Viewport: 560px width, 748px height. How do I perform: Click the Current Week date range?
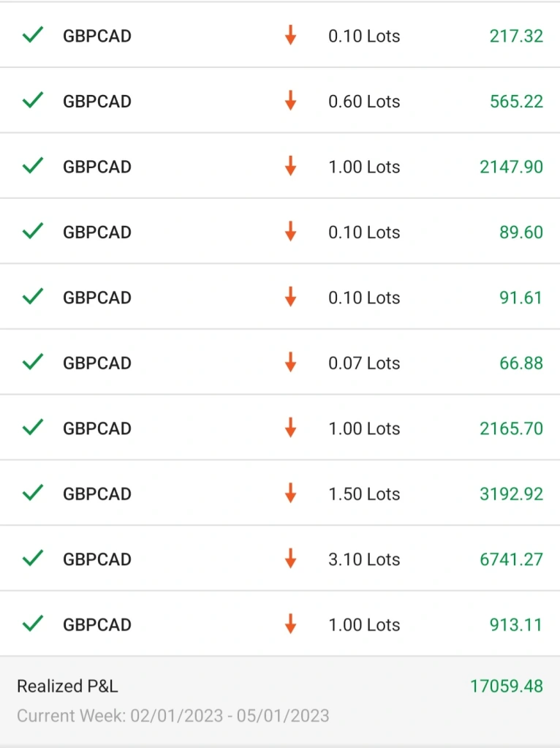(x=173, y=716)
